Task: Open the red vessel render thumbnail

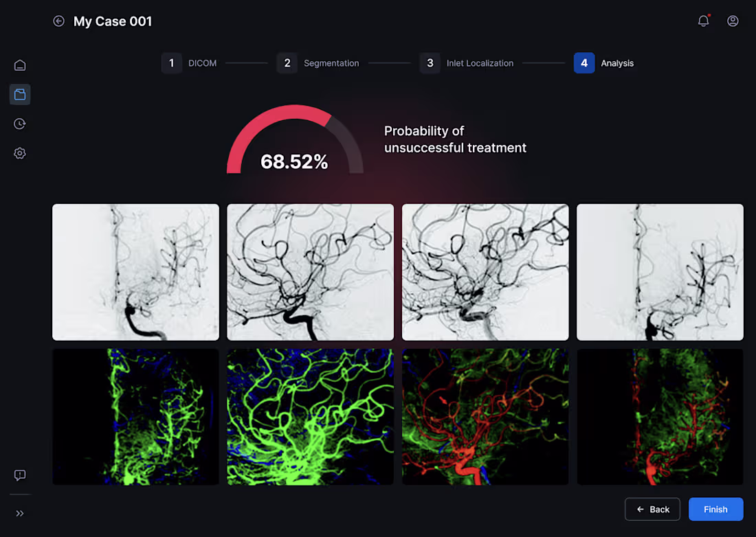Action: pos(485,417)
